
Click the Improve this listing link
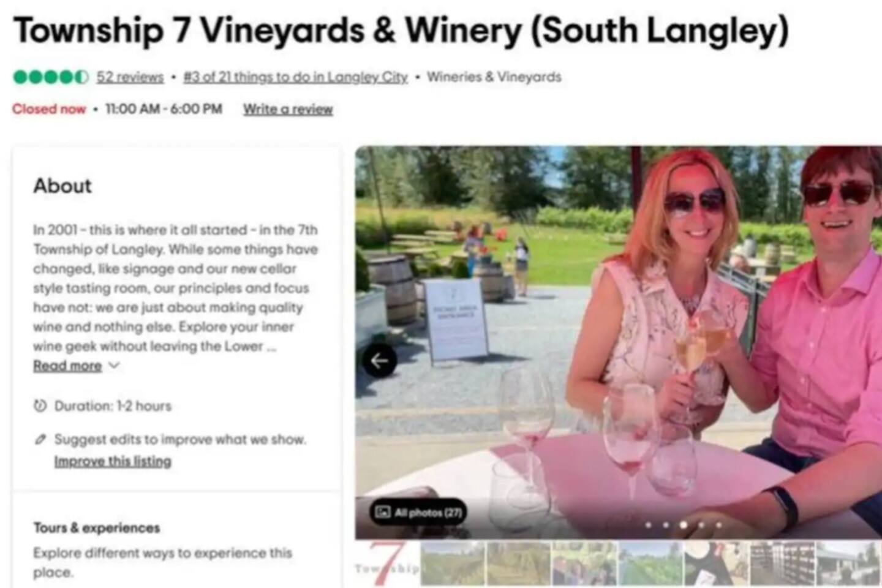pyautogui.click(x=113, y=461)
